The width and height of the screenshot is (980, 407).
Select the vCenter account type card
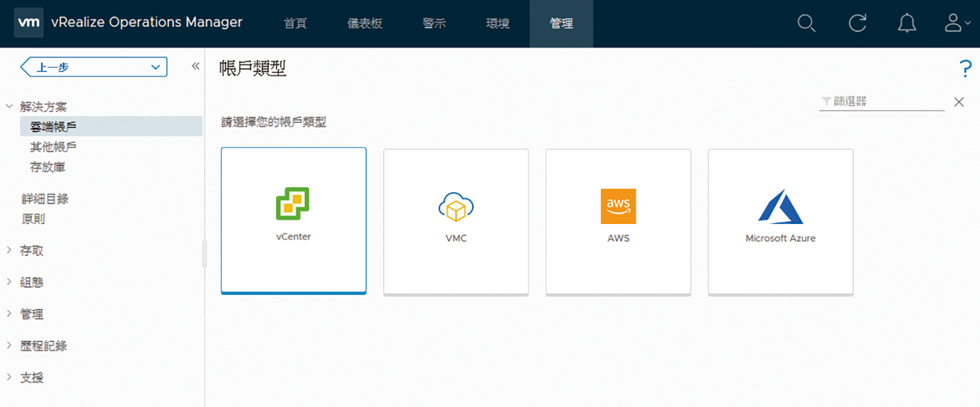[x=293, y=220]
